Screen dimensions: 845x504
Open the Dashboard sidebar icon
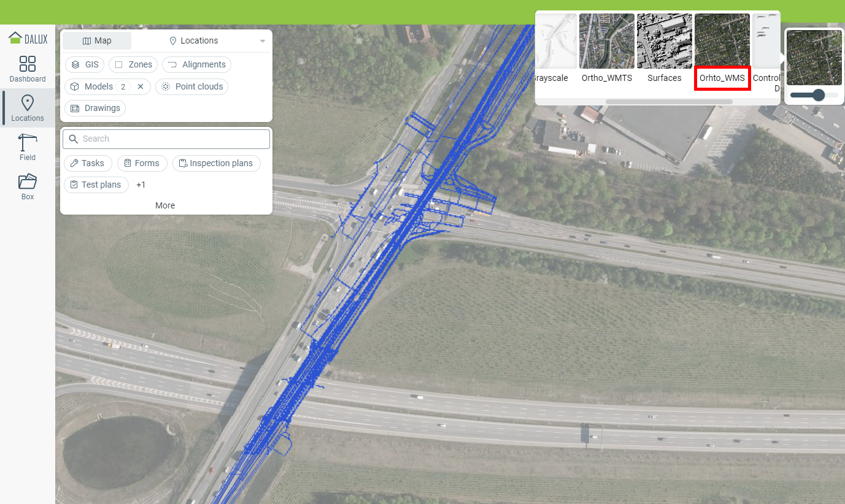point(28,64)
